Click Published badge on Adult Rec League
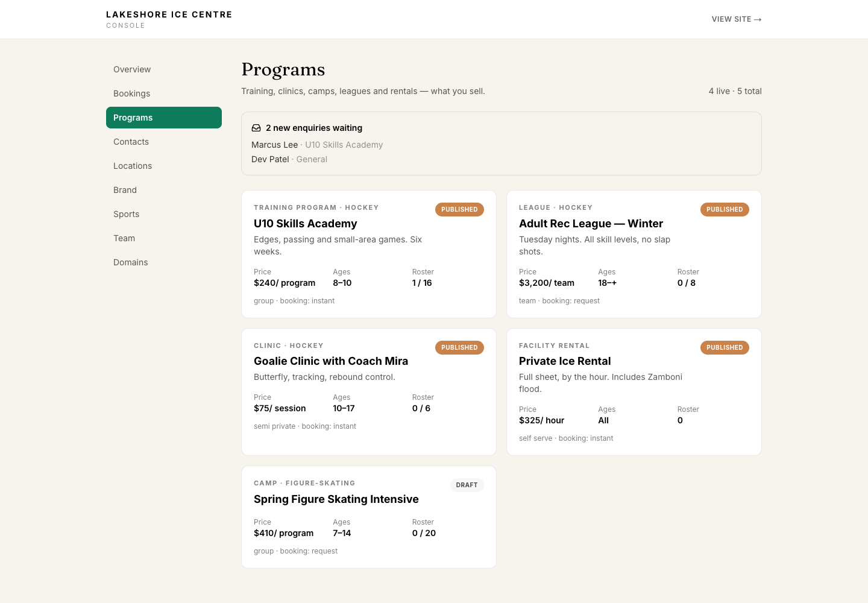This screenshot has width=868, height=603. 725,209
